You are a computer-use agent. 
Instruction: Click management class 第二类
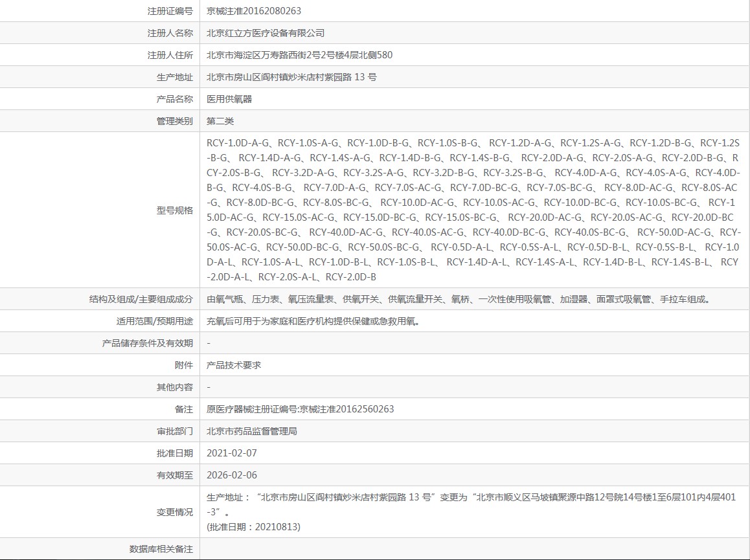click(x=220, y=121)
